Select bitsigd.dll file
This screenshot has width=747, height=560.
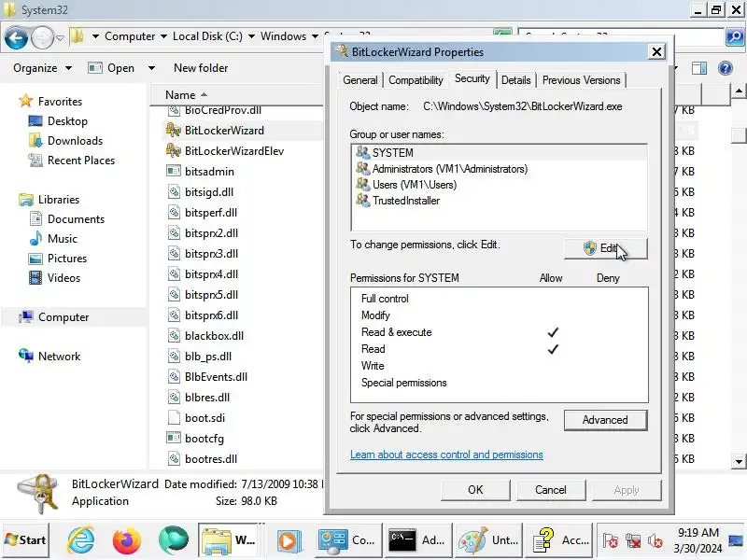pos(208,192)
